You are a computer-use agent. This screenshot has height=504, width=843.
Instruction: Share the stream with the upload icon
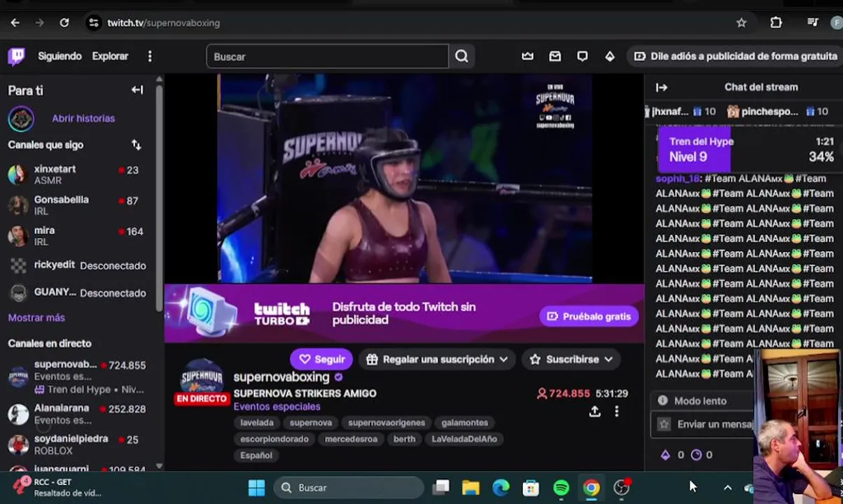594,412
